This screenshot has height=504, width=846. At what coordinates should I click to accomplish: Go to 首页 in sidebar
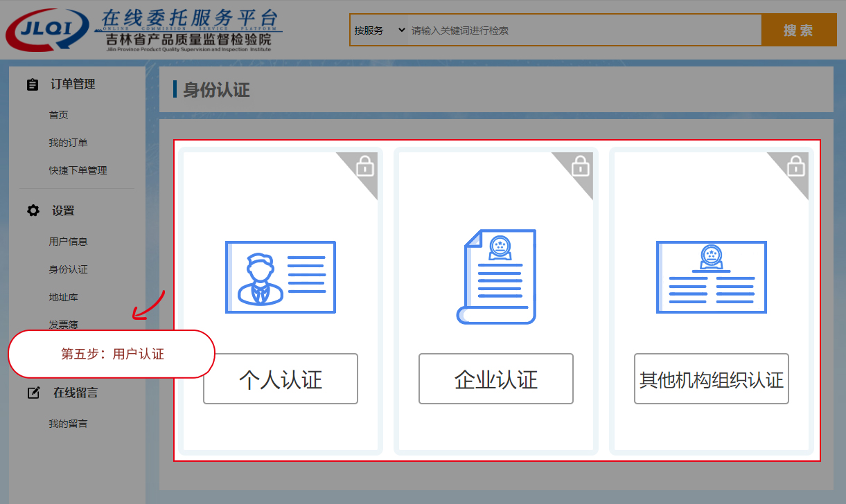(x=58, y=115)
